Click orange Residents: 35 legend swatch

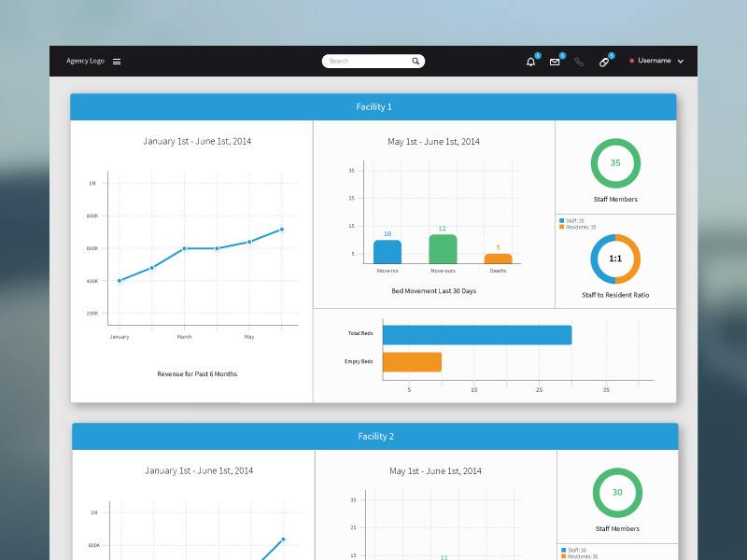[562, 227]
